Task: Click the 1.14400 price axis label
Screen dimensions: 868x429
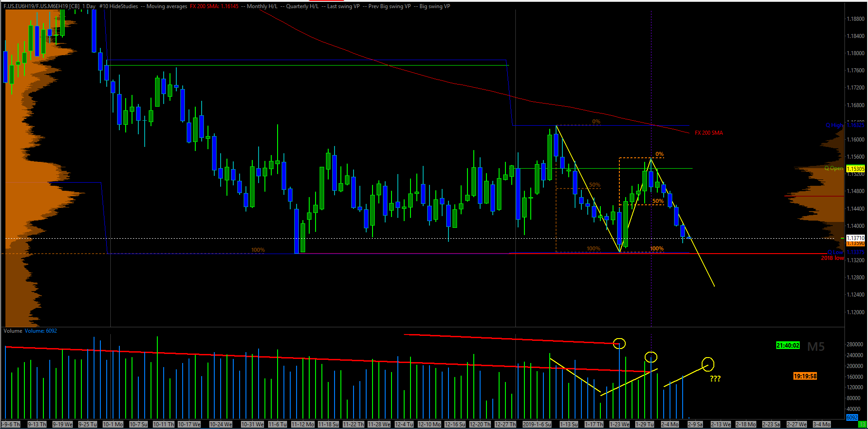Action: (x=855, y=208)
